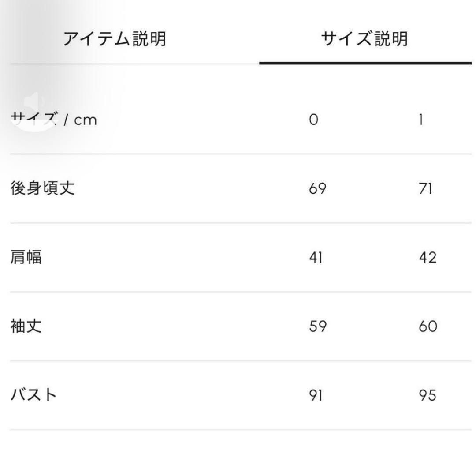The image size is (476, 450).
Task: Click the value 69 for 後身頃丈
Action: (x=316, y=187)
